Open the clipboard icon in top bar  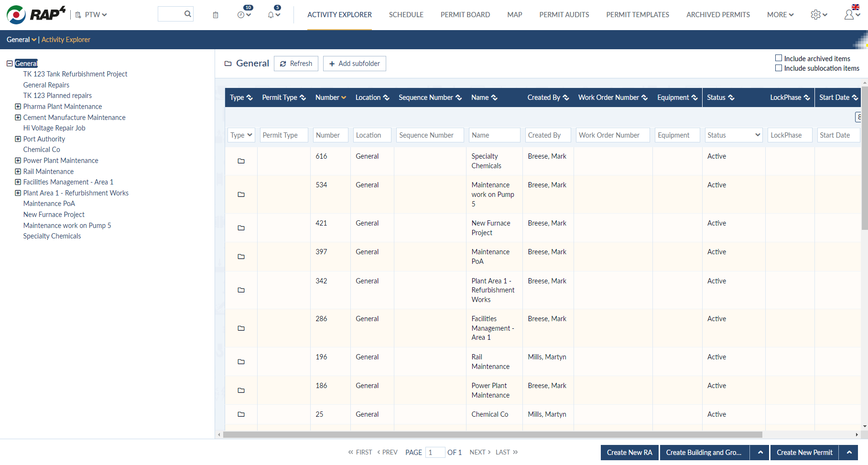(216, 15)
